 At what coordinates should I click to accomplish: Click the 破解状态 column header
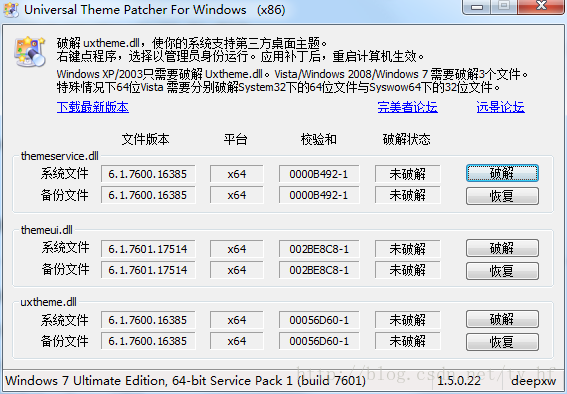tap(407, 139)
